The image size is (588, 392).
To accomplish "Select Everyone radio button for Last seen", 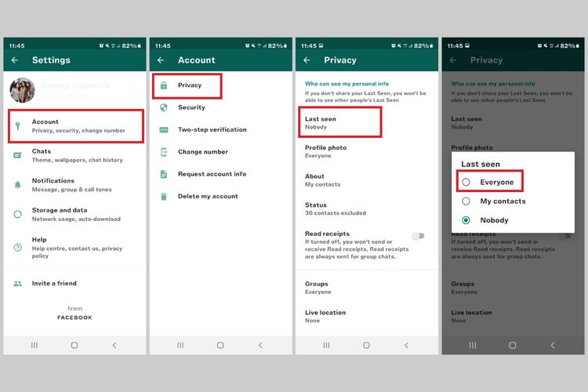I will (x=466, y=182).
